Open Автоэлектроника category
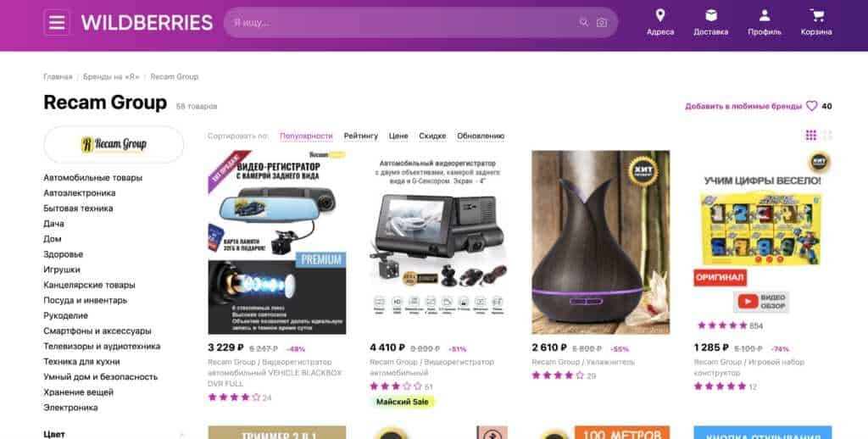The width and height of the screenshot is (868, 439). [x=80, y=193]
